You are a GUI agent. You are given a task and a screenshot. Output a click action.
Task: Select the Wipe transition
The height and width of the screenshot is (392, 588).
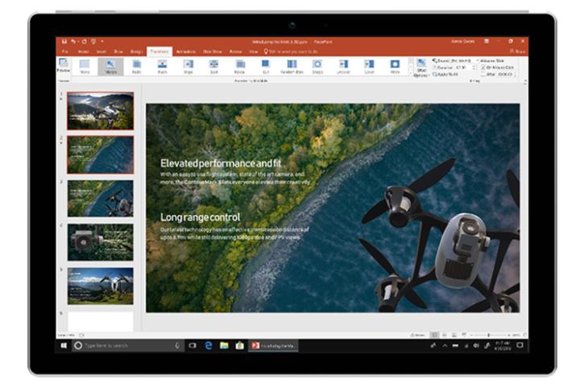click(188, 67)
